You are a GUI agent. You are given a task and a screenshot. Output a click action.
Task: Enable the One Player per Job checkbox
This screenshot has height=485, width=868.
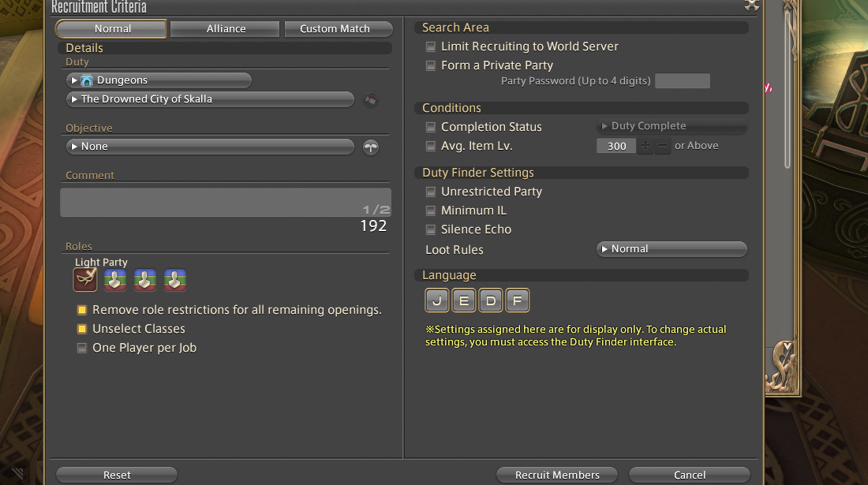82,348
